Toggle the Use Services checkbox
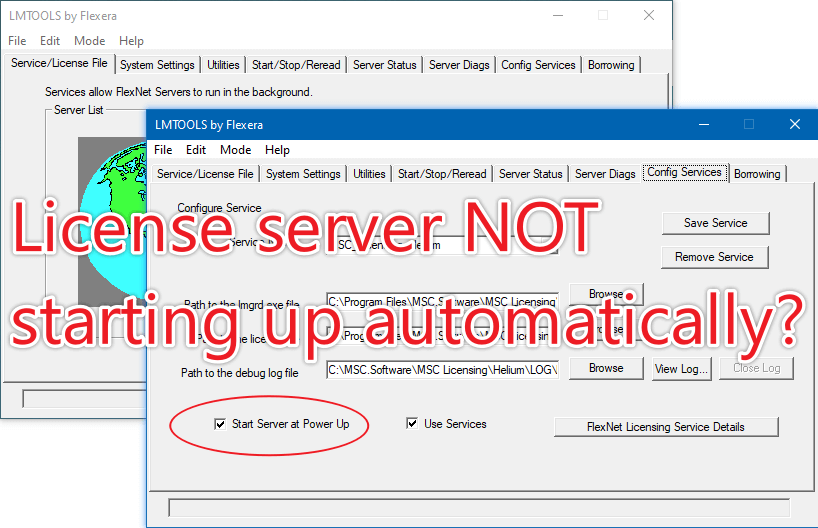Viewport: 818px width, 528px height. pos(412,424)
